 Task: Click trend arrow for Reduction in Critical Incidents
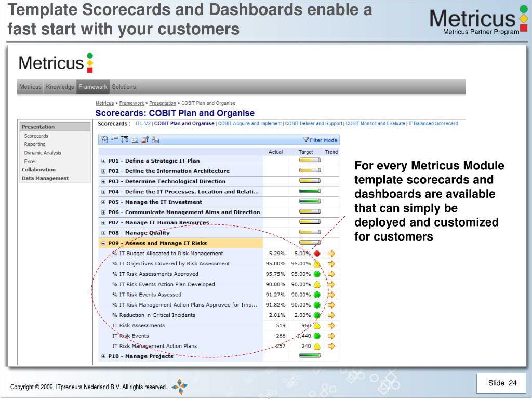(331, 315)
